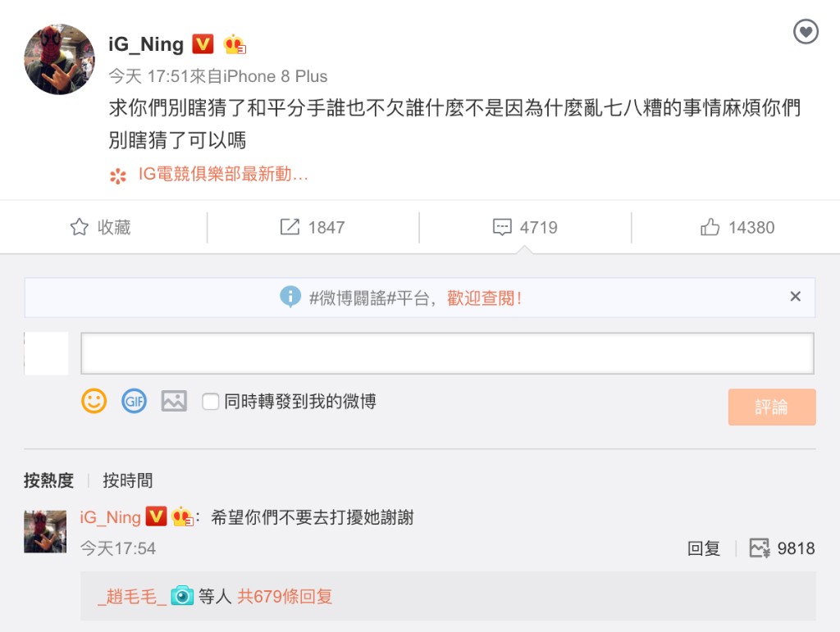Click the GIF insert icon
The width and height of the screenshot is (840, 632).
pos(133,401)
